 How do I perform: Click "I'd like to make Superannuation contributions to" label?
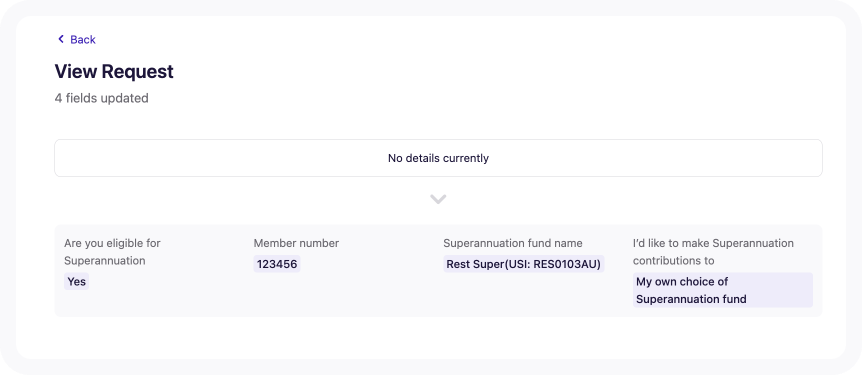point(713,252)
